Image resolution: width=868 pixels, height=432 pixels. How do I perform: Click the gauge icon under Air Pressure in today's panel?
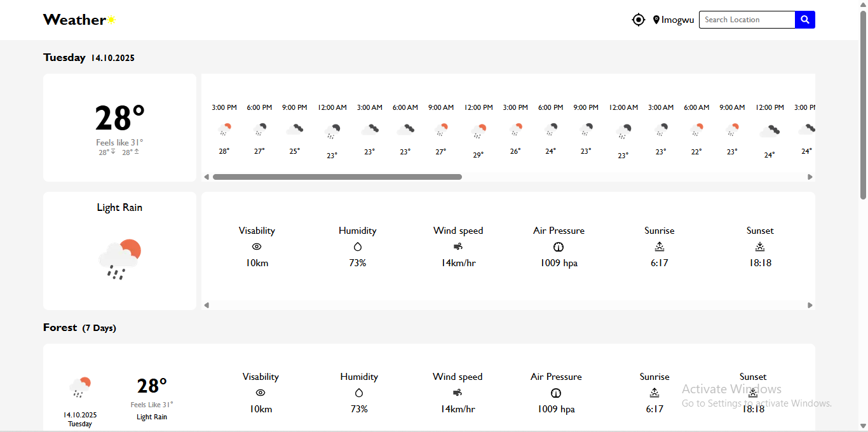coord(559,246)
